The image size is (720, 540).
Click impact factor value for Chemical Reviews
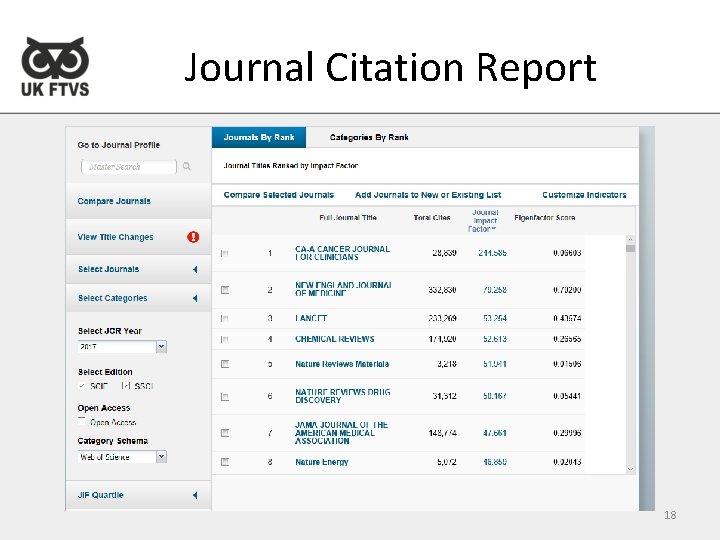click(x=495, y=339)
